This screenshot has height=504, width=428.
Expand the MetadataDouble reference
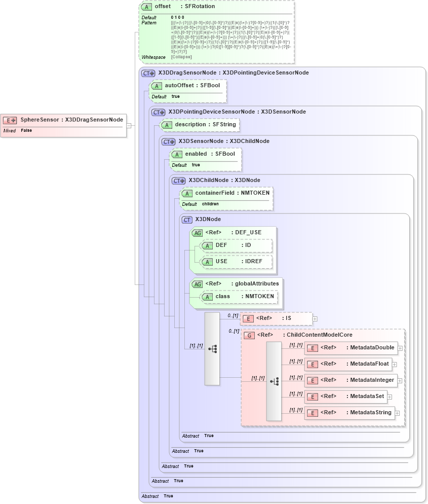pyautogui.click(x=400, y=348)
